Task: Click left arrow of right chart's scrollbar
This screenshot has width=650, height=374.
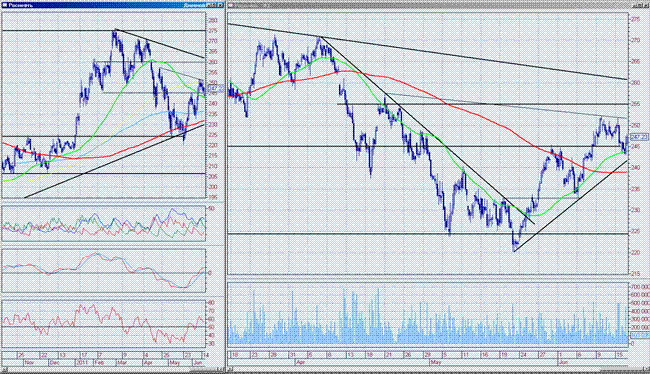Action: (230, 369)
